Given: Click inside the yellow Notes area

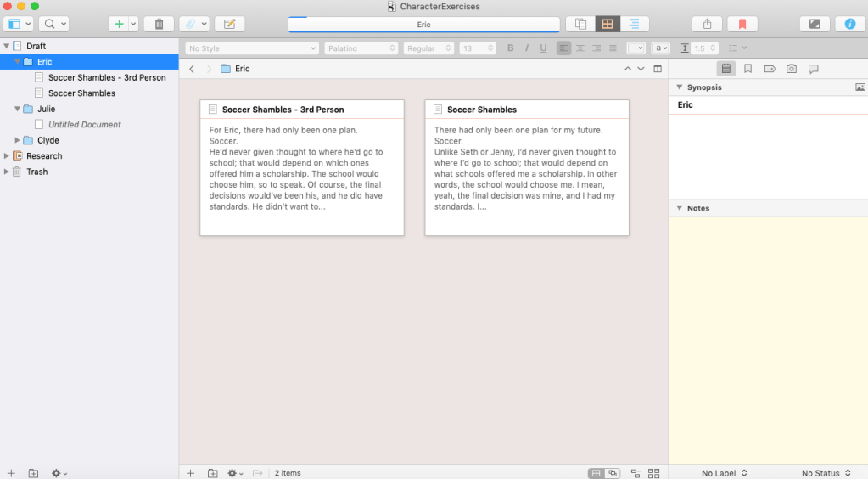Looking at the screenshot, I should pyautogui.click(x=768, y=340).
